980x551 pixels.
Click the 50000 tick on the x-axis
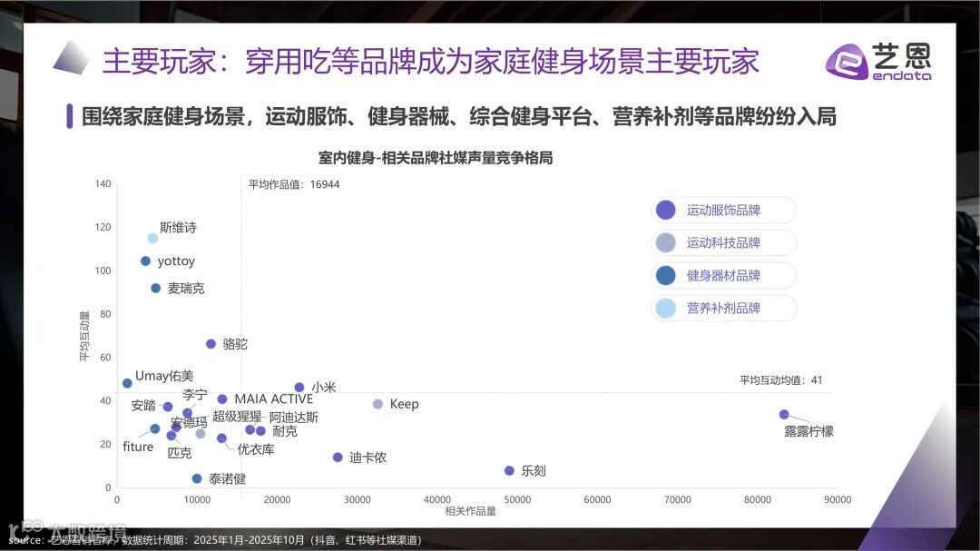[x=517, y=500]
